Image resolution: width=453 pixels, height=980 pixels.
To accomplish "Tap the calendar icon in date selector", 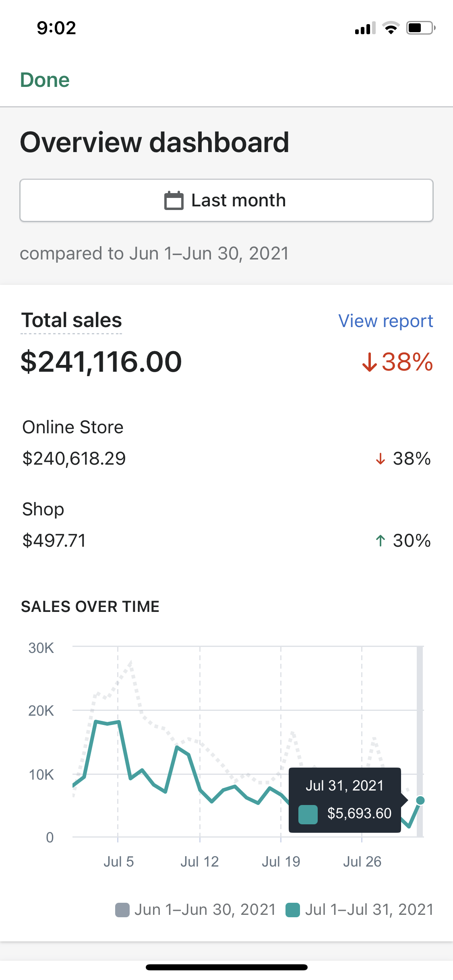I will pos(174,200).
